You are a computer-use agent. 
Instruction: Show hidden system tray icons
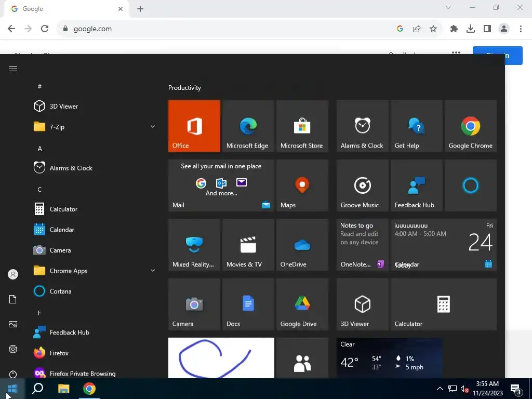point(440,389)
